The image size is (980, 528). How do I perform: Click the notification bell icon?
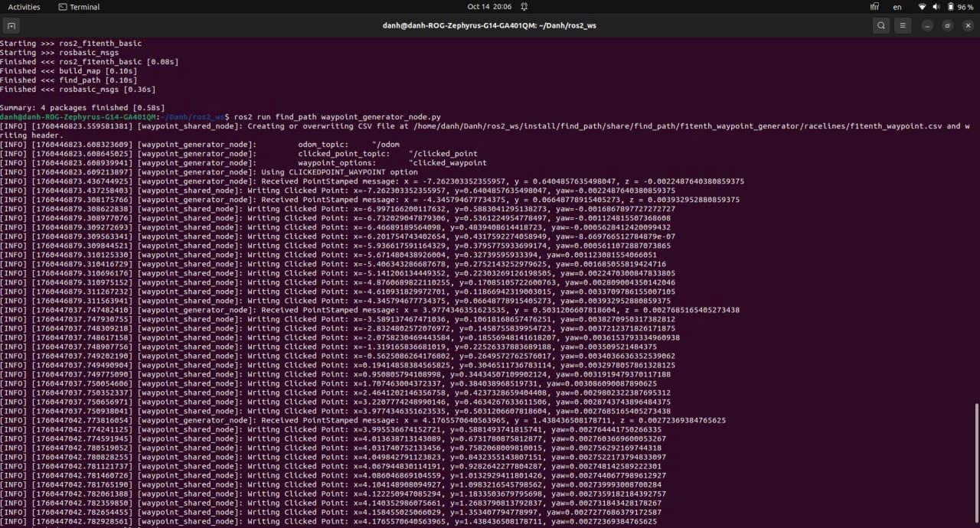click(524, 7)
